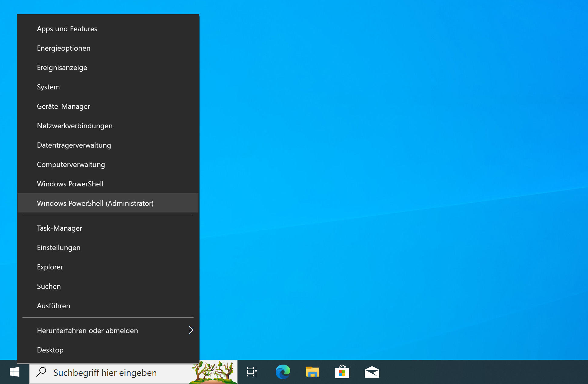Focus the Suchbegriff hier eingeben search box
Screen dimensions: 588x384
tap(133, 372)
